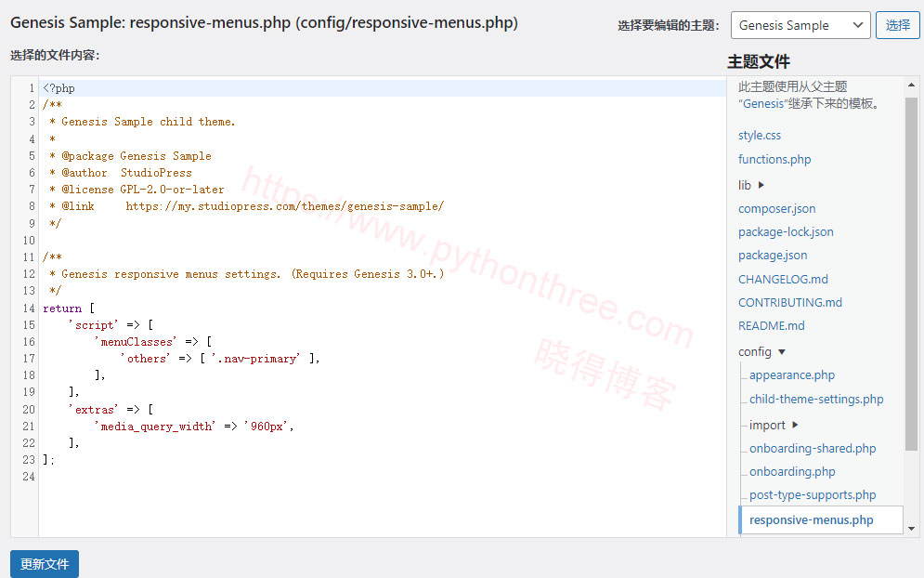Click the 'Genesis responsive menus settings' comment
The width and height of the screenshot is (924, 578).
(247, 274)
